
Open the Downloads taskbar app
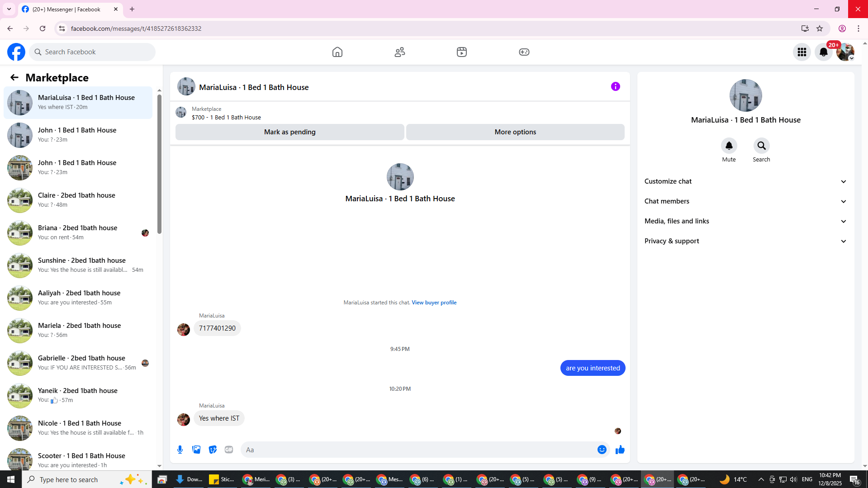[x=189, y=479]
